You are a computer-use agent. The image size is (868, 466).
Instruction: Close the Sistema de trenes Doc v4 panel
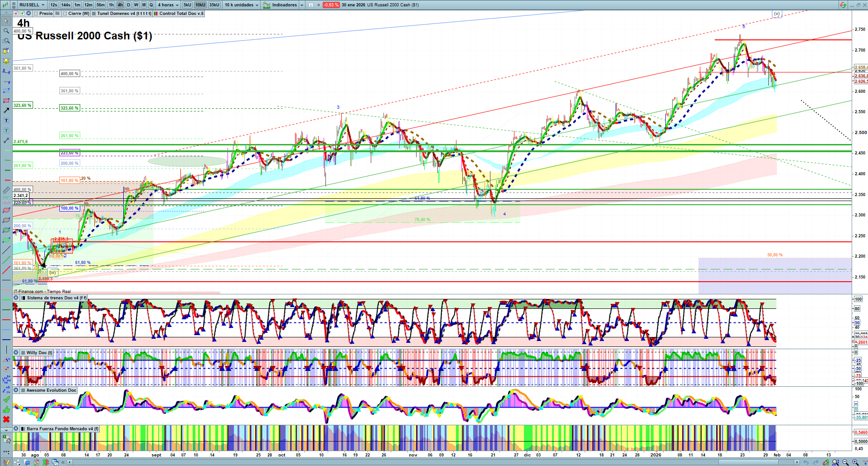[x=16, y=298]
